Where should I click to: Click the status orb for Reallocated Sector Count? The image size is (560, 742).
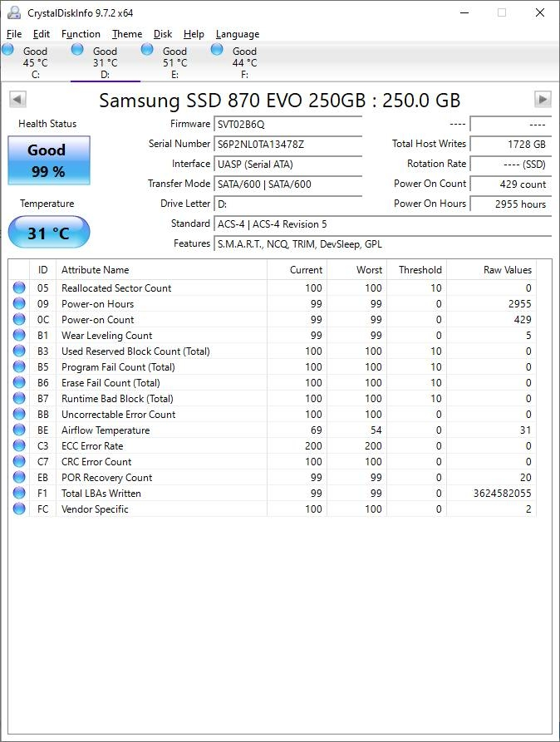point(19,287)
